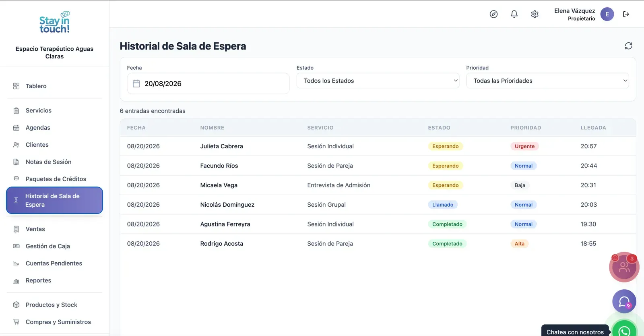Open the red waiting-room floating button
The width and height of the screenshot is (644, 336).
tap(624, 267)
